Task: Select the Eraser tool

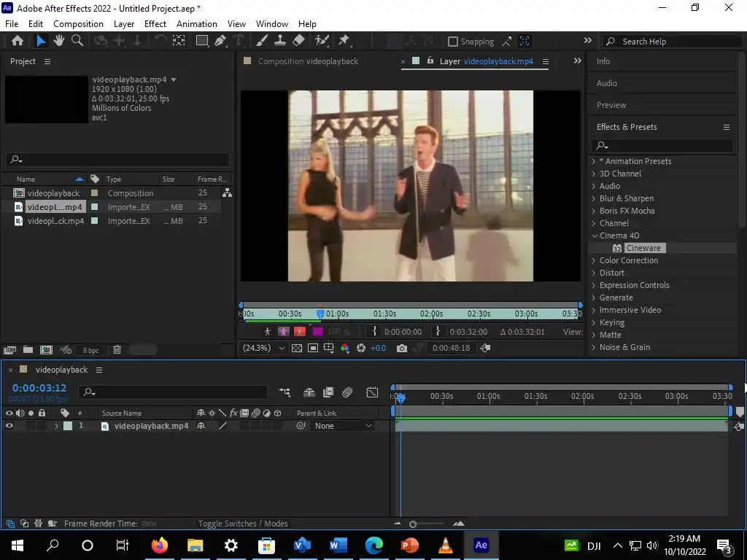Action: coord(298,41)
